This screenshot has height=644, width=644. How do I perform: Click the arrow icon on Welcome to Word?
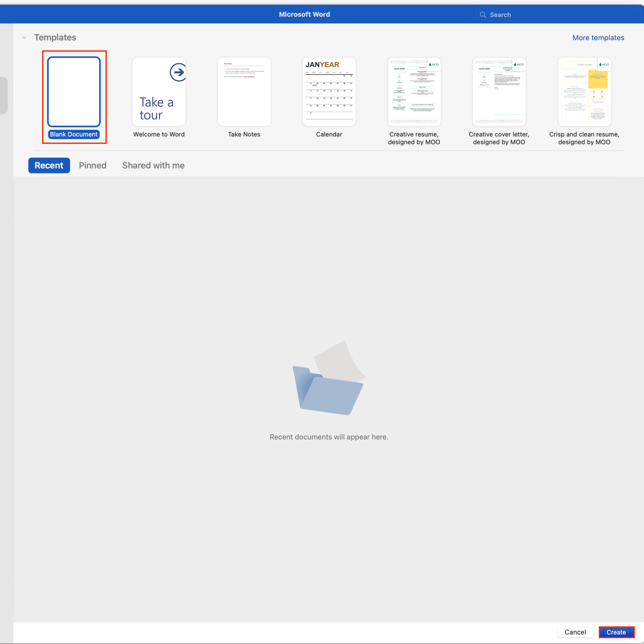178,72
